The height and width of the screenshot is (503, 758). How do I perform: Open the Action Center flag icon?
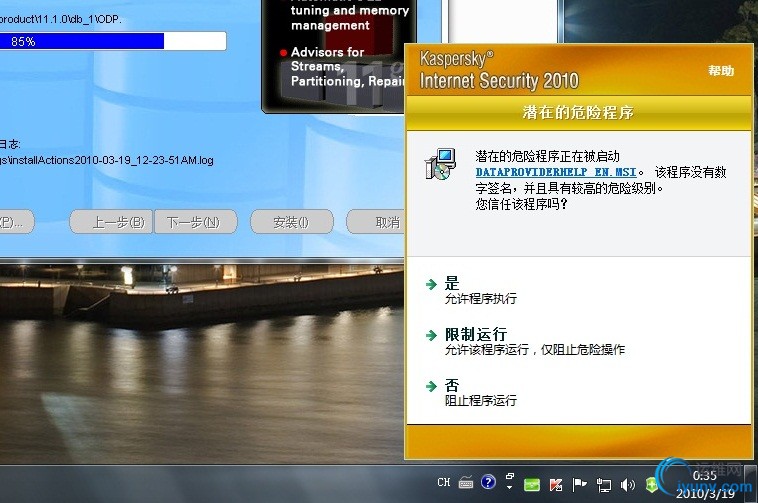pos(579,484)
